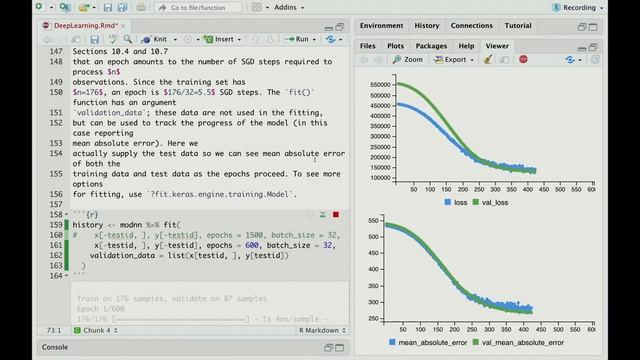Screen dimensions: 640x360
Task: Open the Chunk 4 navigator dropdown
Action: coord(96,330)
